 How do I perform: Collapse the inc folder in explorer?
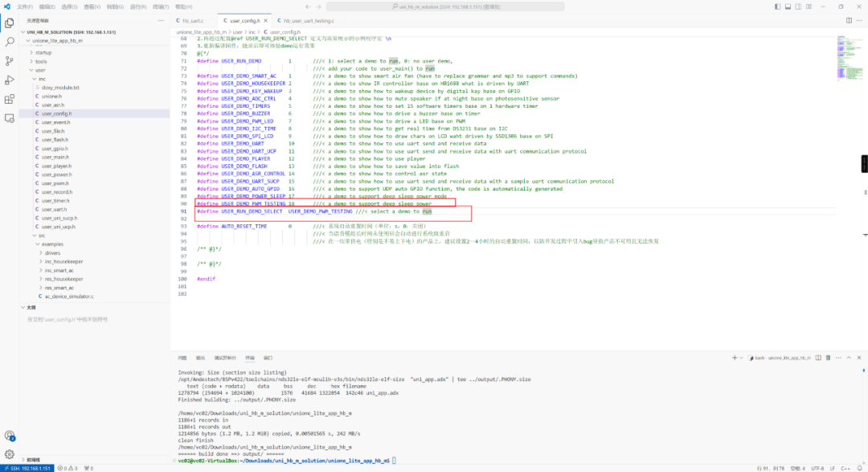pos(42,79)
